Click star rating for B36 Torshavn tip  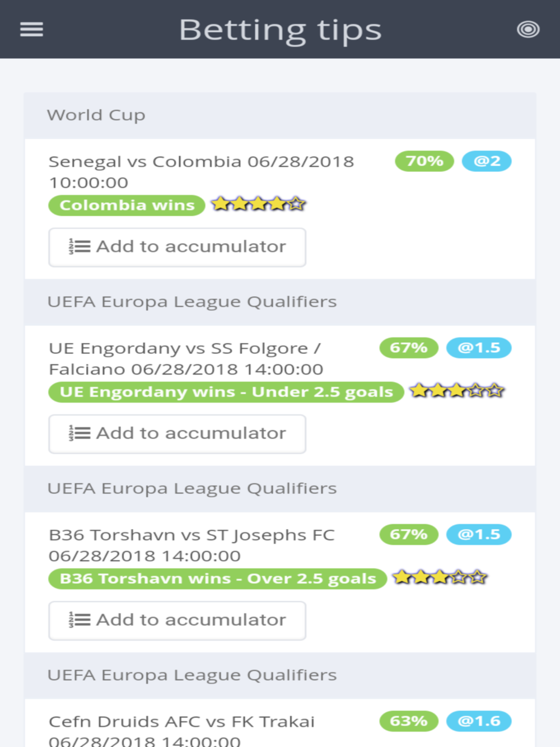440,577
